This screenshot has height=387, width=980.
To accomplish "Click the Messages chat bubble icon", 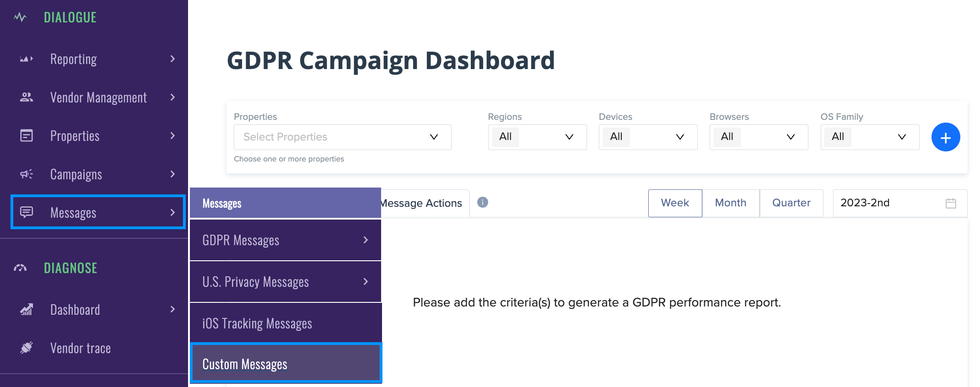I will [x=27, y=212].
